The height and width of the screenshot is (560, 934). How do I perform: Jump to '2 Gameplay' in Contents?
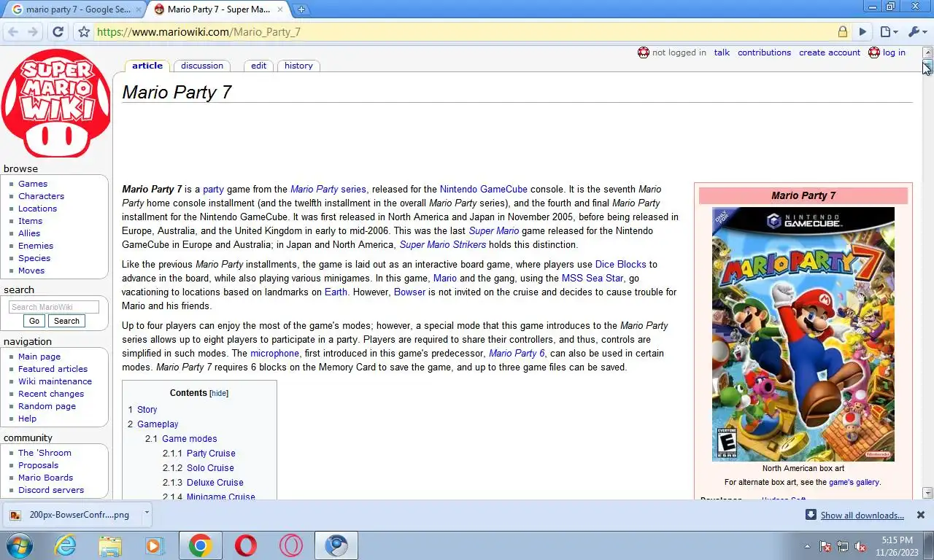pos(153,424)
